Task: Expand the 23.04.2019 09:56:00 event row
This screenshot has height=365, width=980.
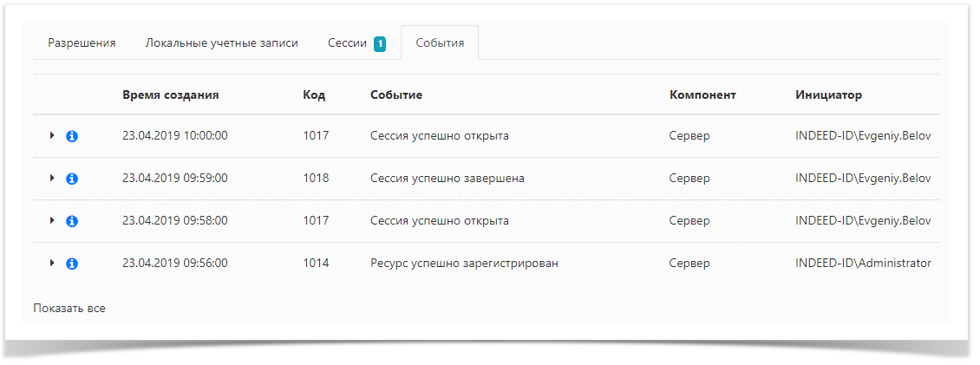Action: [x=52, y=263]
